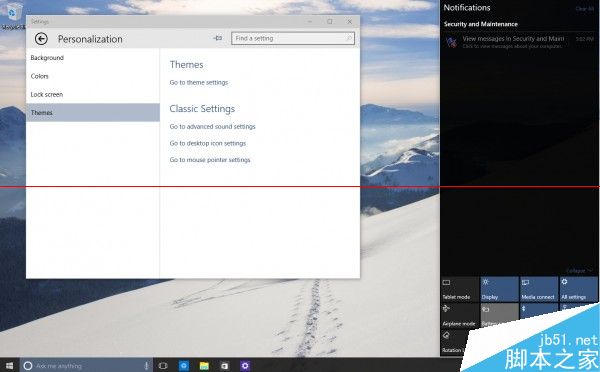
Task: Select the Recycle Bin desktop icon
Action: [x=13, y=16]
